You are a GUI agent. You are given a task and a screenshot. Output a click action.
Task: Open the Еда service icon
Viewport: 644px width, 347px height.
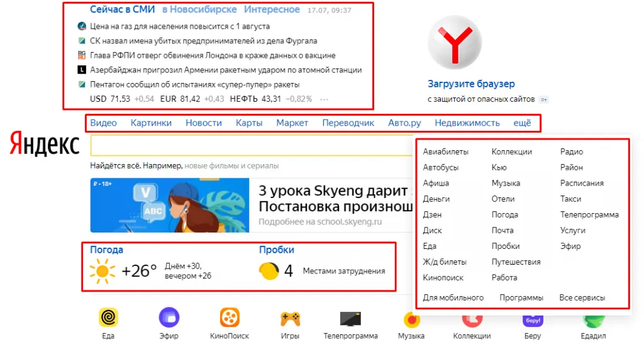click(x=108, y=317)
